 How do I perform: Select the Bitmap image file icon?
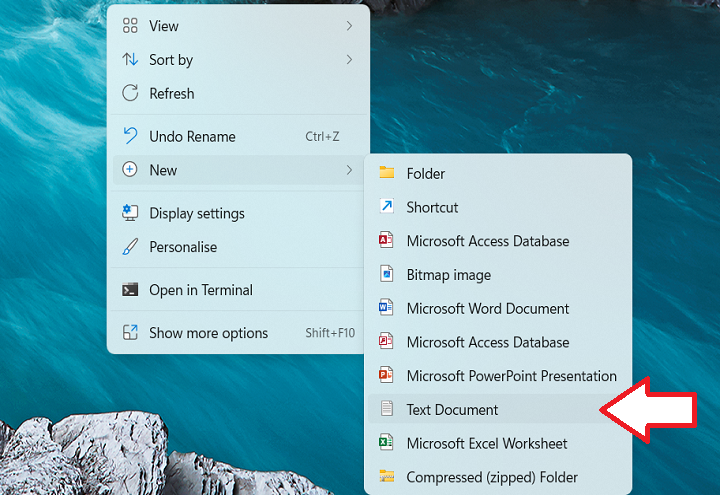coord(387,275)
